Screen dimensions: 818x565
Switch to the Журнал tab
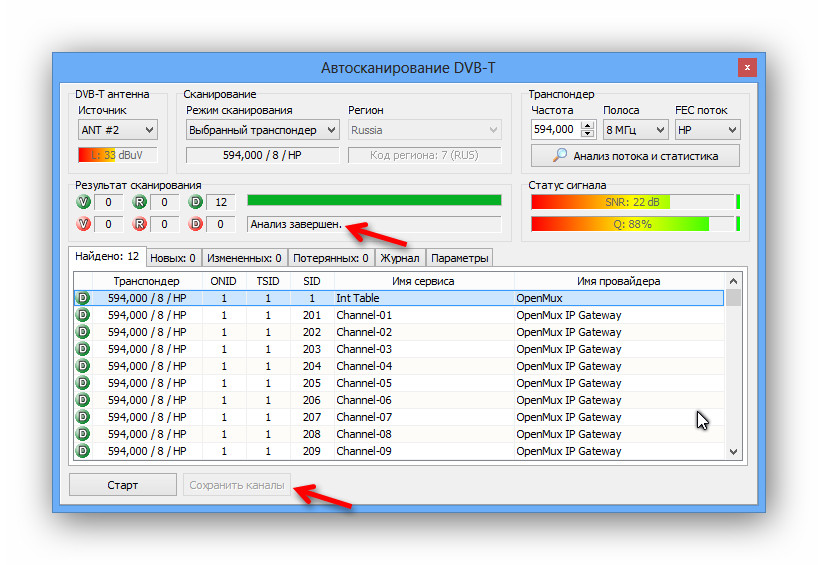click(400, 258)
